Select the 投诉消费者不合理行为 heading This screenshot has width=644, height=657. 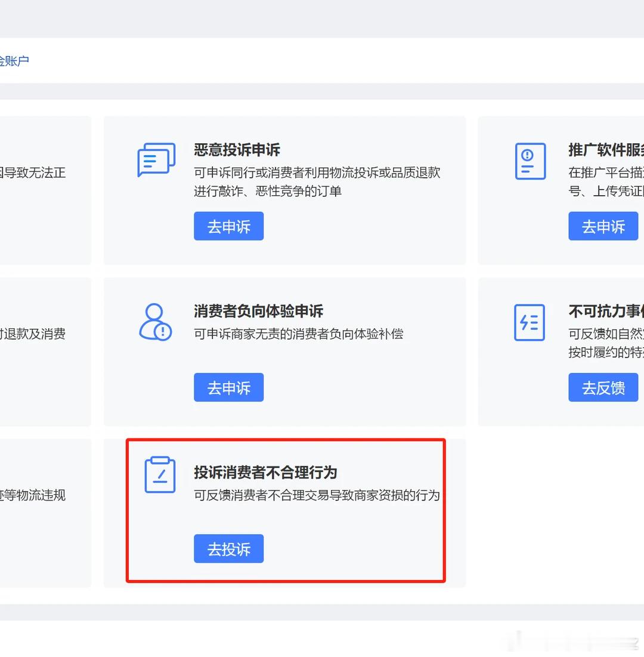point(265,472)
